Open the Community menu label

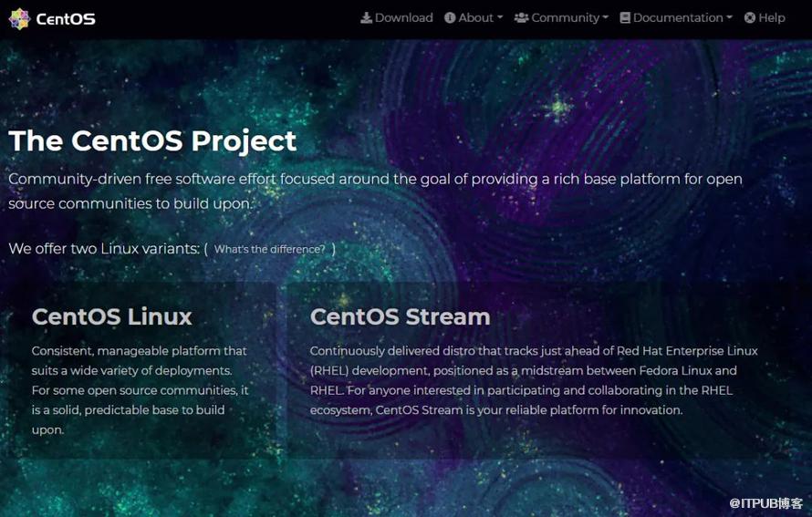tap(565, 18)
